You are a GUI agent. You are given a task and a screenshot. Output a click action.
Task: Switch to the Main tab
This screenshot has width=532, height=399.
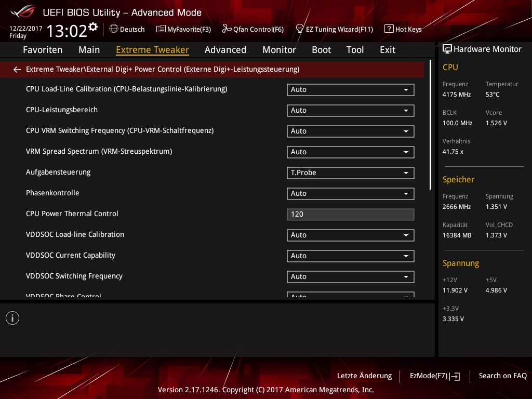tap(89, 50)
